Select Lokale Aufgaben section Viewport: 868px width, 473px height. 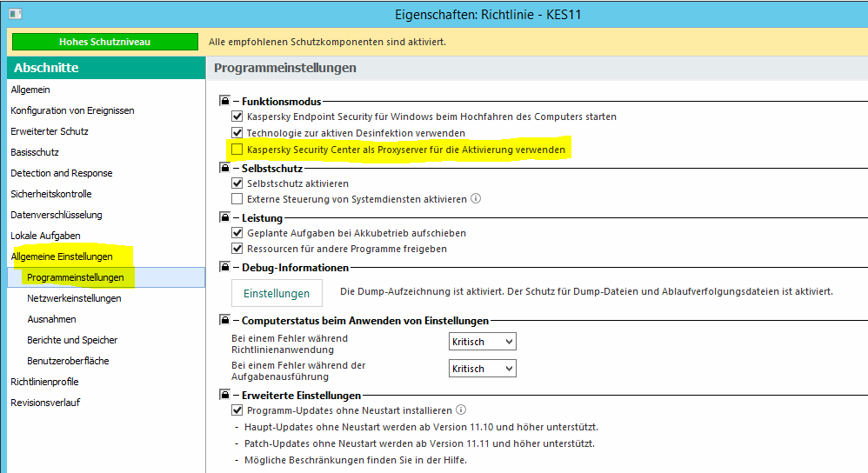45,236
